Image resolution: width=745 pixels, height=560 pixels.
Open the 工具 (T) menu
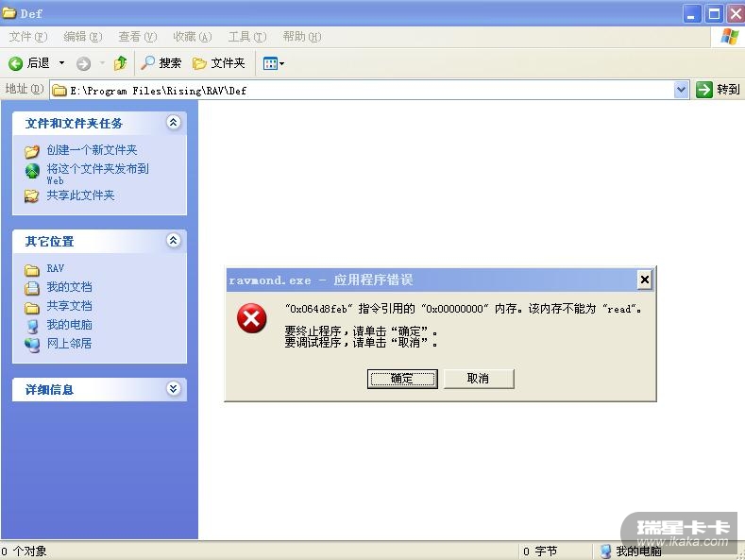247,37
